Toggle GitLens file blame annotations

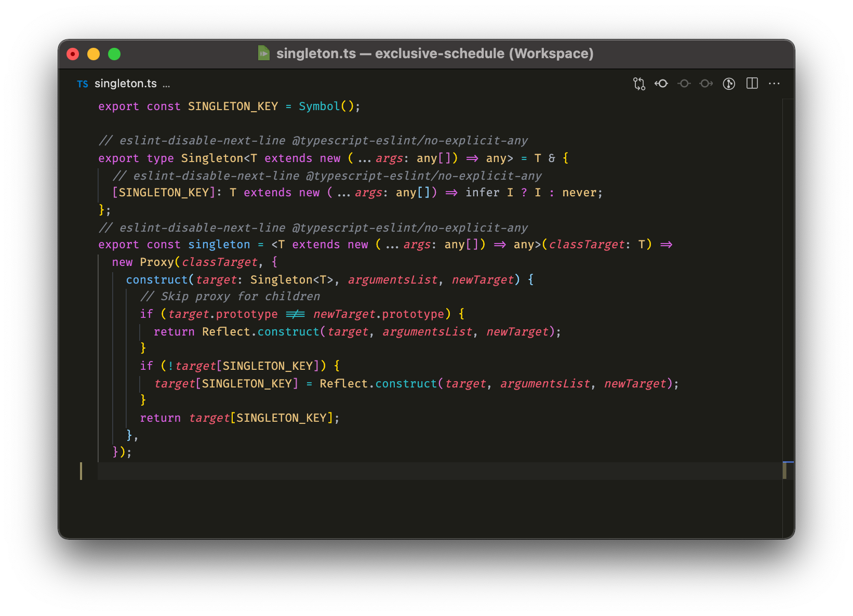click(729, 84)
